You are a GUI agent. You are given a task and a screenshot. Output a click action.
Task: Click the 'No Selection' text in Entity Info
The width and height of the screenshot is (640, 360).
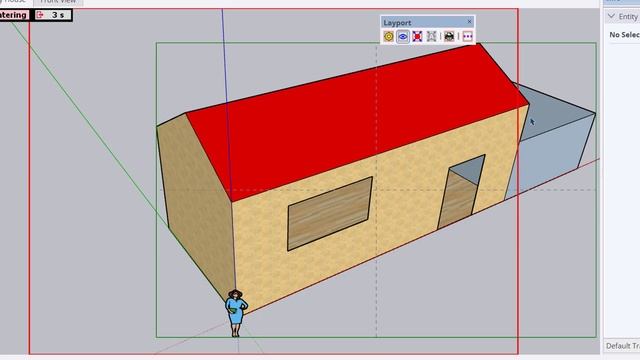[x=624, y=35]
